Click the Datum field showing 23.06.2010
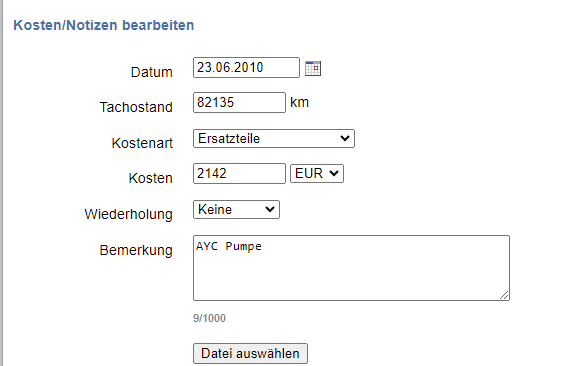Viewport: 577px width, 366px height. 246,67
